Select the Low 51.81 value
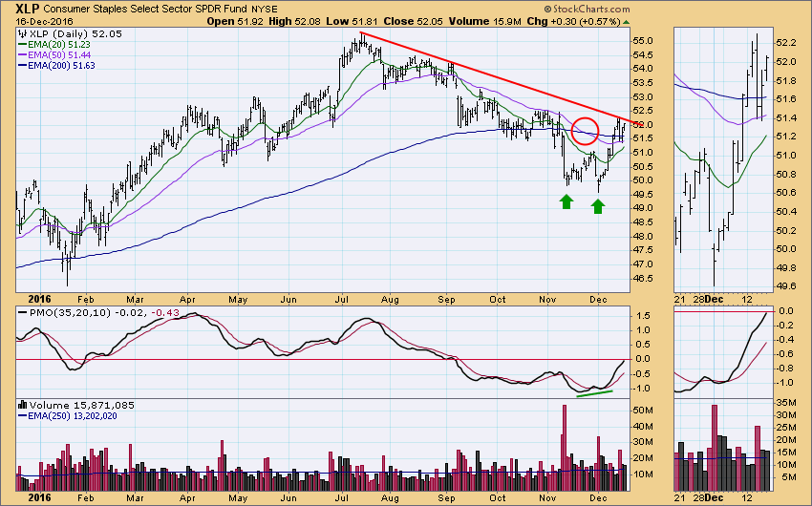812x506 pixels. tap(350, 21)
